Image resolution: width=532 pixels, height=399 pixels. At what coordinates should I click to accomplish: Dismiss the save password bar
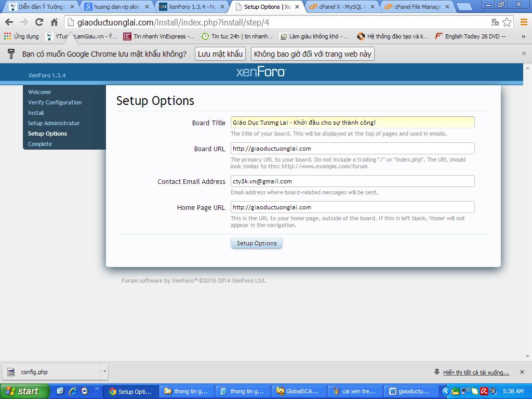pyautogui.click(x=524, y=54)
